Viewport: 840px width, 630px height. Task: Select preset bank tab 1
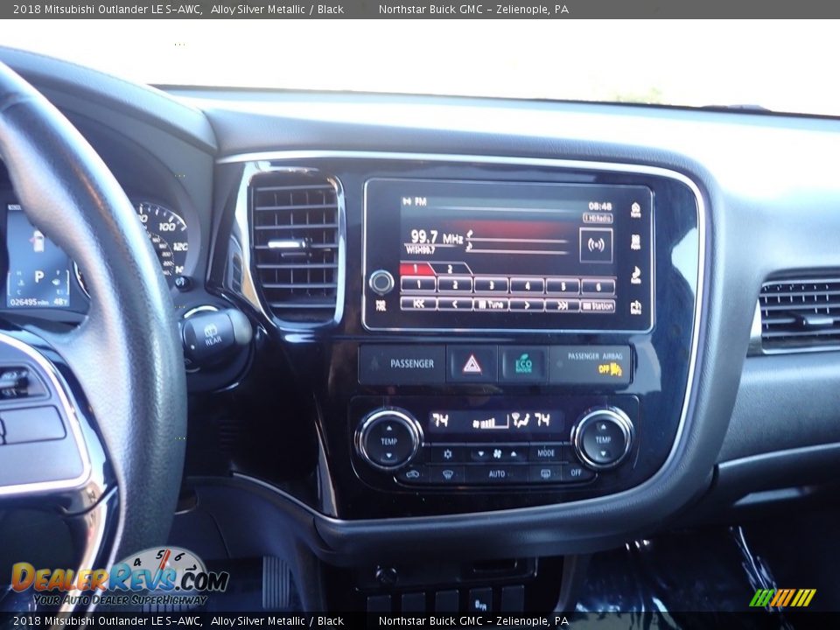(x=416, y=269)
